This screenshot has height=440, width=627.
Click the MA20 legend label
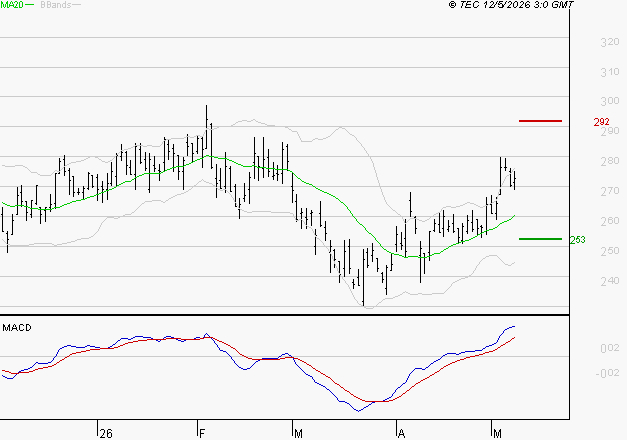click(12, 4)
